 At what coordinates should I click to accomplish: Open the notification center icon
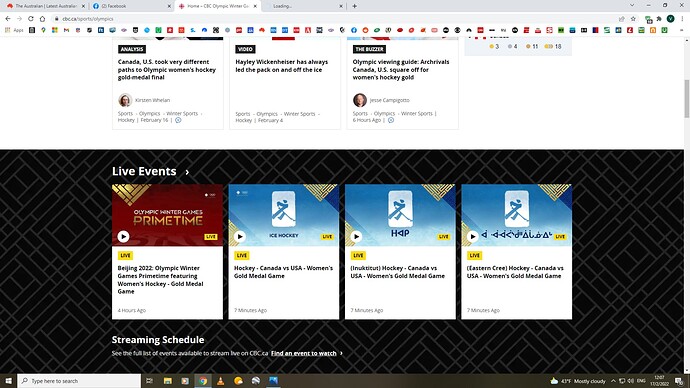(x=679, y=381)
